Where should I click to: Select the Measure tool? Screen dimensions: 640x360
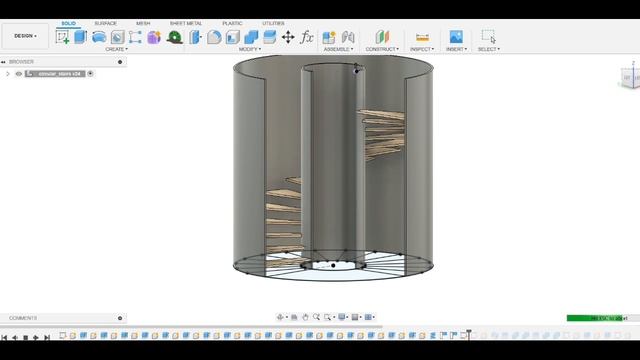pos(422,37)
